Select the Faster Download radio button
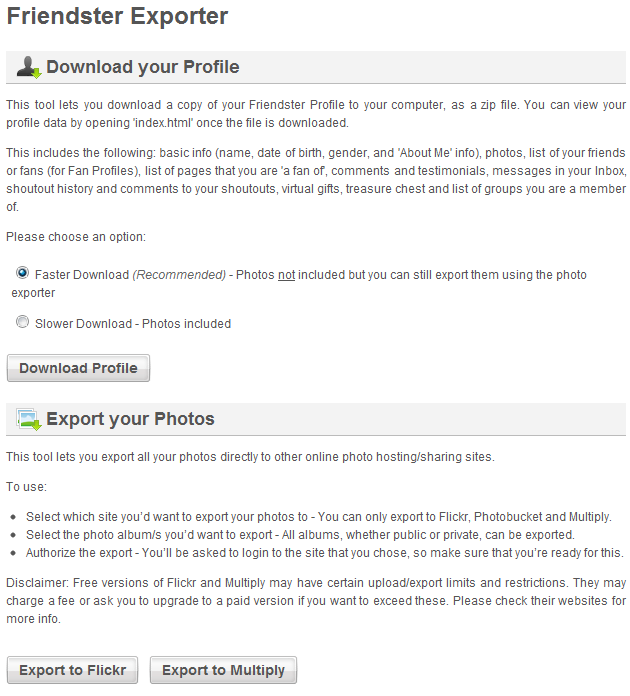630x696 pixels. (x=22, y=273)
